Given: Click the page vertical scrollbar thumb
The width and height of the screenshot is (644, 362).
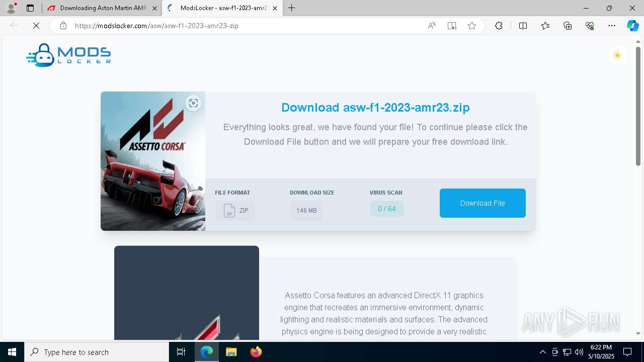Looking at the screenshot, I should [638, 106].
